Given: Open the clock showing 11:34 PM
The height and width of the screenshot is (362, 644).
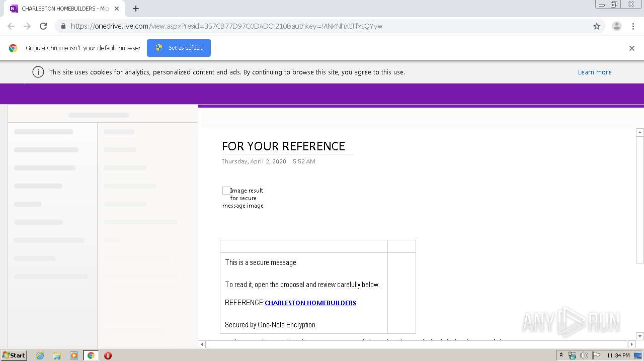Looking at the screenshot, I should point(618,355).
